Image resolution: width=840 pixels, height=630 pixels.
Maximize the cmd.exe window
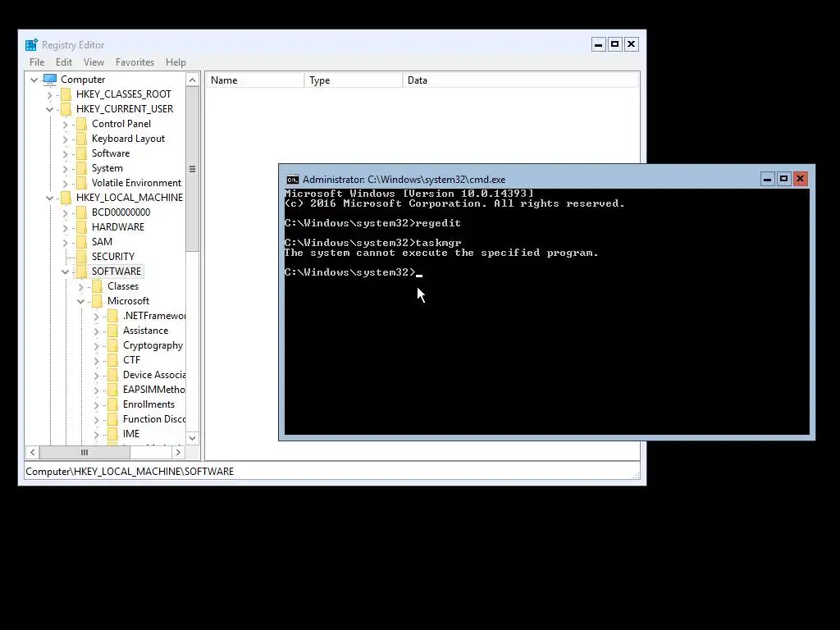[x=783, y=179]
